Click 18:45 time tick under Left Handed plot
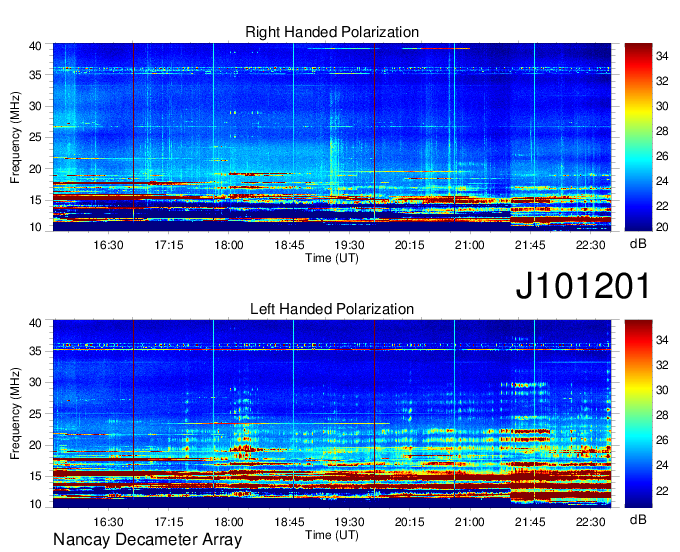 289,522
